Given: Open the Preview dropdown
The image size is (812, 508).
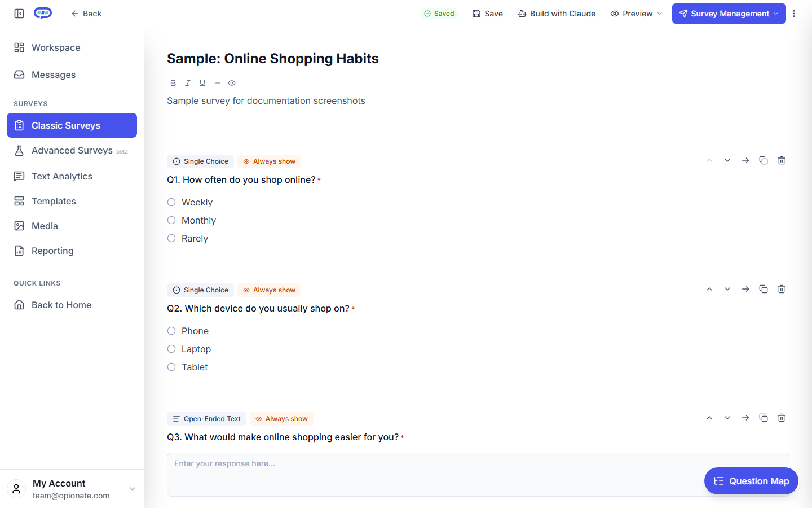Looking at the screenshot, I should click(x=636, y=14).
